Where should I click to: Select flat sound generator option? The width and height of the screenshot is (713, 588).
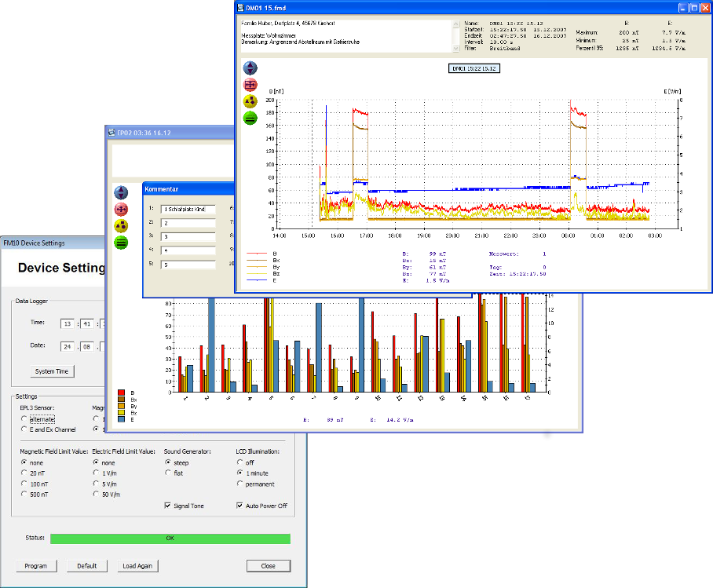[x=168, y=473]
